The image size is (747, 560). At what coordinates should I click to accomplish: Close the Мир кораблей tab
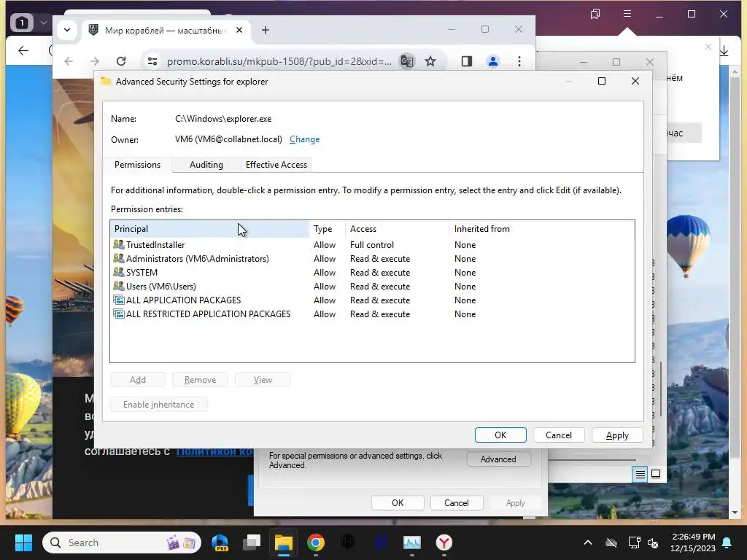coord(239,30)
